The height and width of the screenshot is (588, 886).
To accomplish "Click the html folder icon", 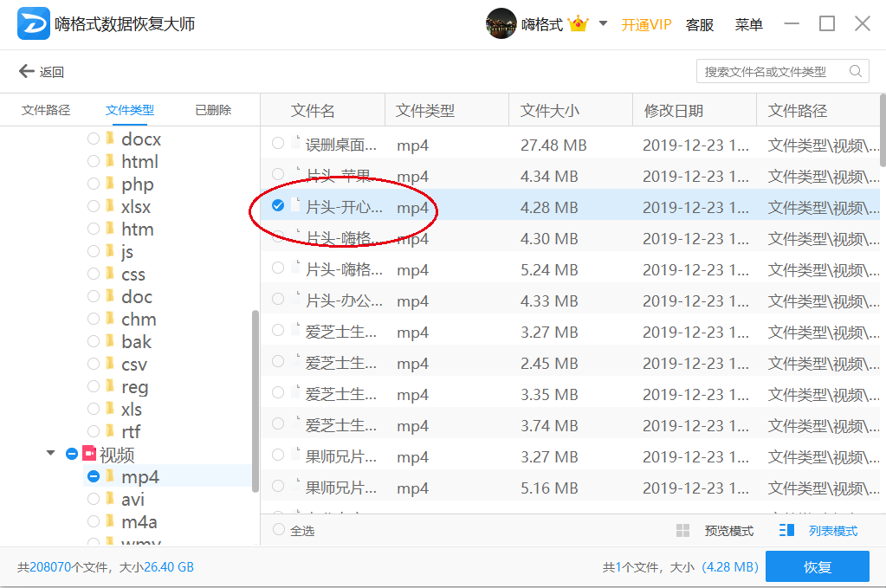I will 110,161.
